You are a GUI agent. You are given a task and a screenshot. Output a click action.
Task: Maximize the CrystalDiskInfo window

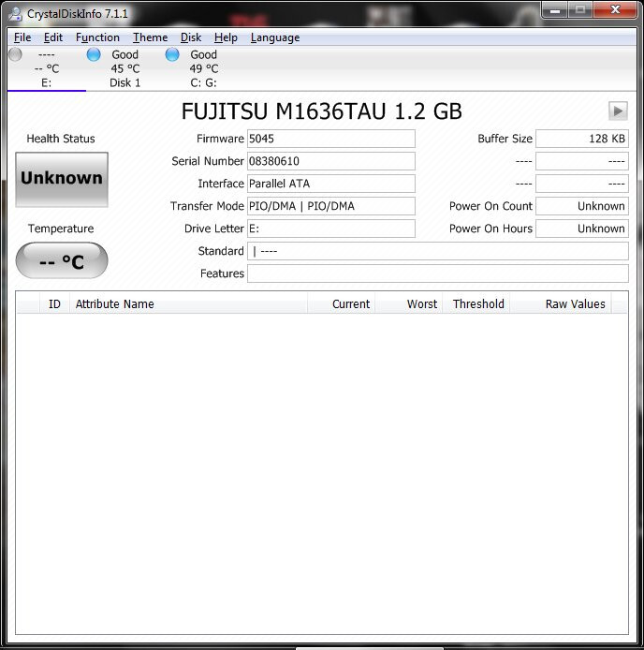pyautogui.click(x=580, y=10)
